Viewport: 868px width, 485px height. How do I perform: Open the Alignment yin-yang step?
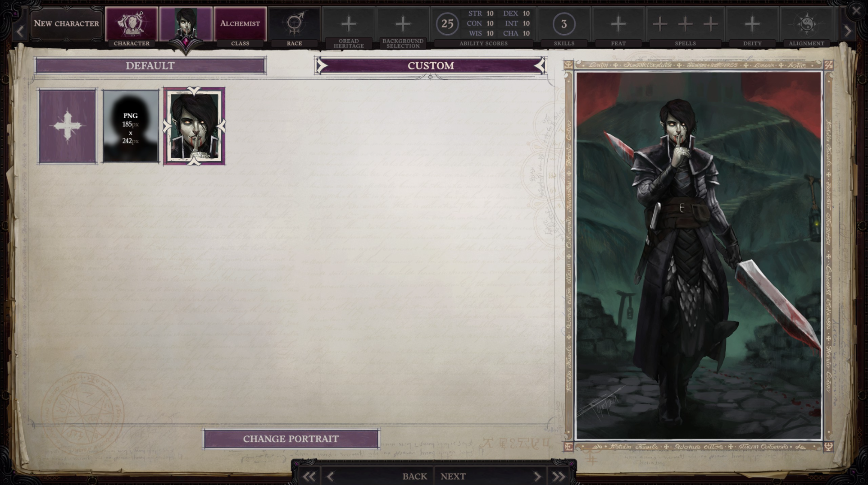point(806,23)
